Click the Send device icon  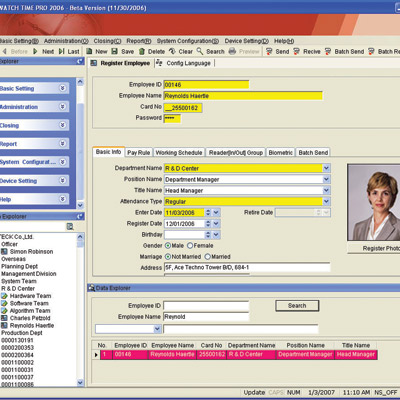tap(269, 51)
